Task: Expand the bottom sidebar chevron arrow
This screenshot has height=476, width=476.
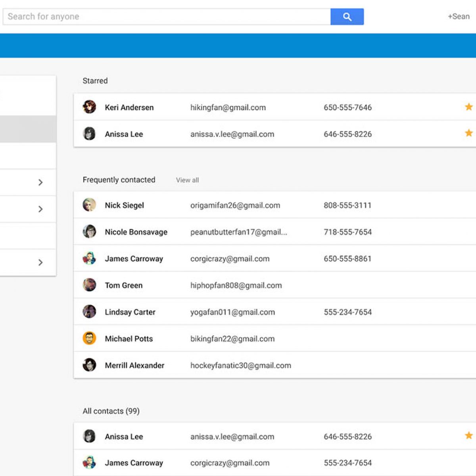Action: pos(40,263)
